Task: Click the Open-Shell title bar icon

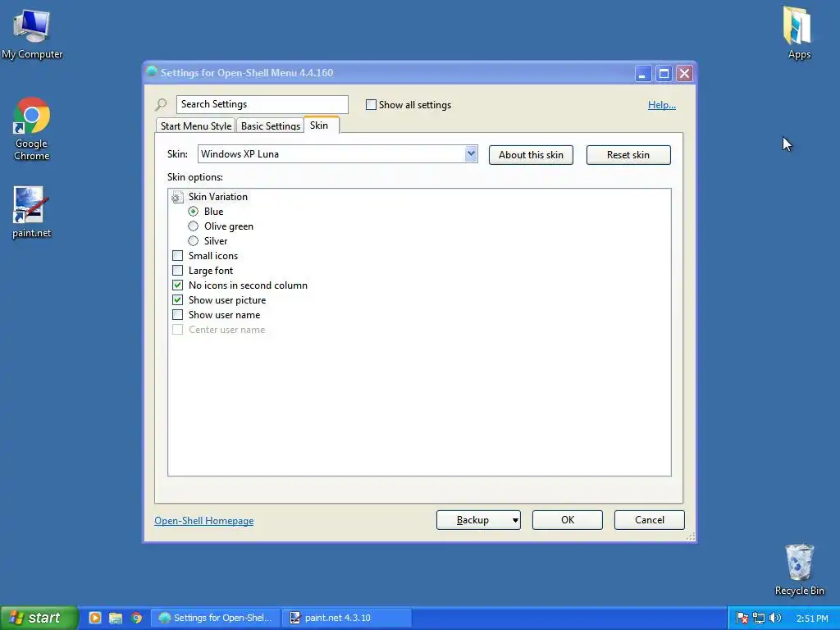Action: [152, 71]
